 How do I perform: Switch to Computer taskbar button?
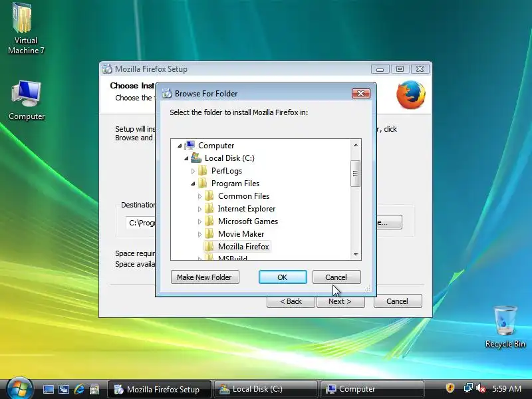click(x=372, y=389)
